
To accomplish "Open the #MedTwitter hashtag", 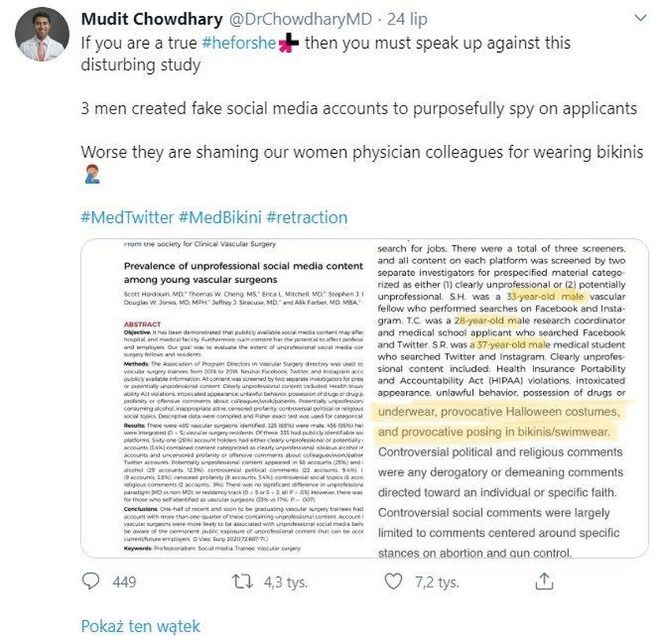I will 127,218.
